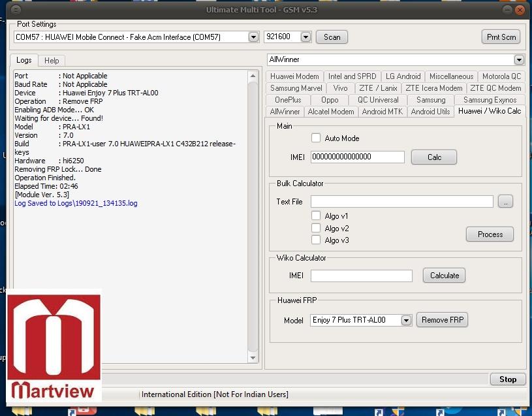Click the log line 'Elapsed Time: 02:46'
Screen dimensions: 532x416
pos(46,186)
